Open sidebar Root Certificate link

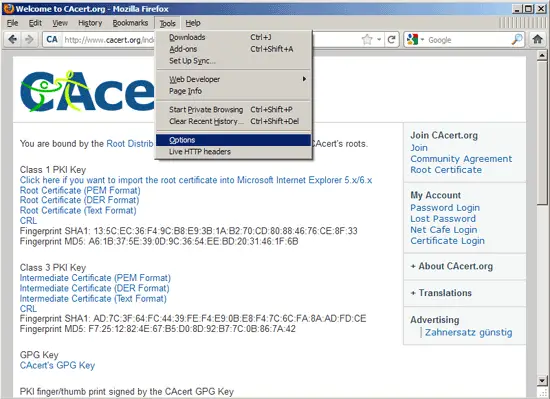[x=446, y=170]
